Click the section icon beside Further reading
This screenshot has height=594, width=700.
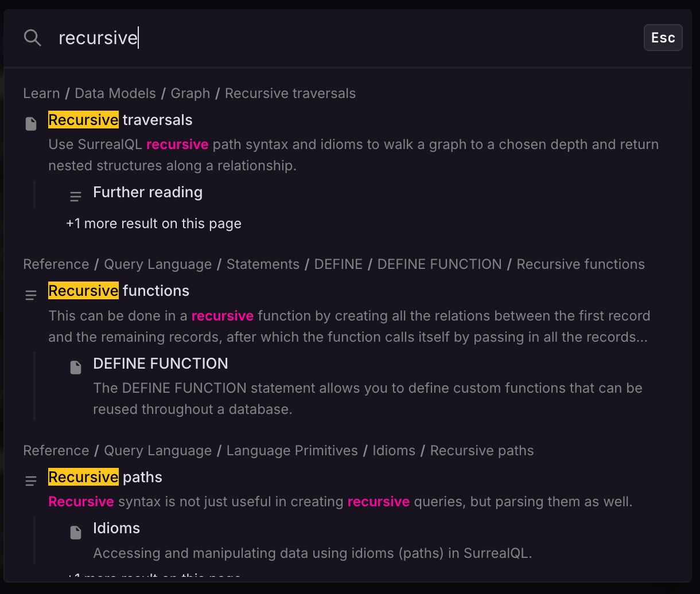pyautogui.click(x=75, y=197)
